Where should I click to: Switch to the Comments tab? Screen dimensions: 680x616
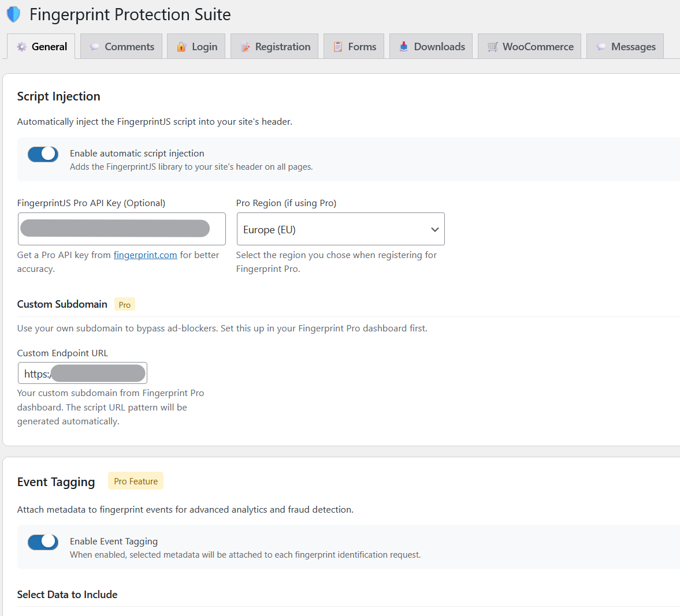click(x=121, y=46)
